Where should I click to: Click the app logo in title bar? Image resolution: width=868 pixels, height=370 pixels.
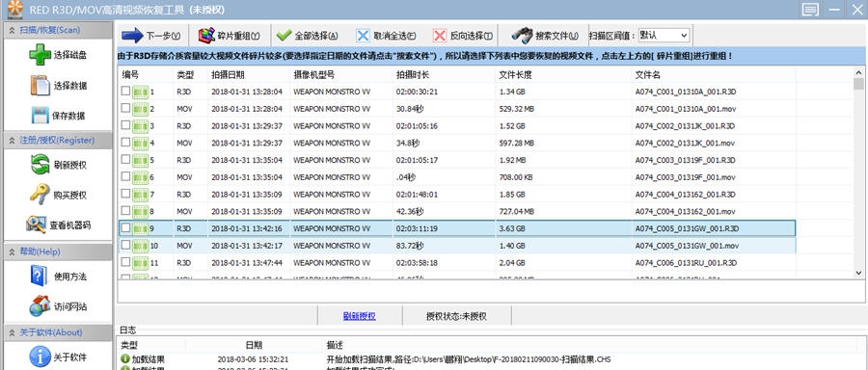coord(14,9)
